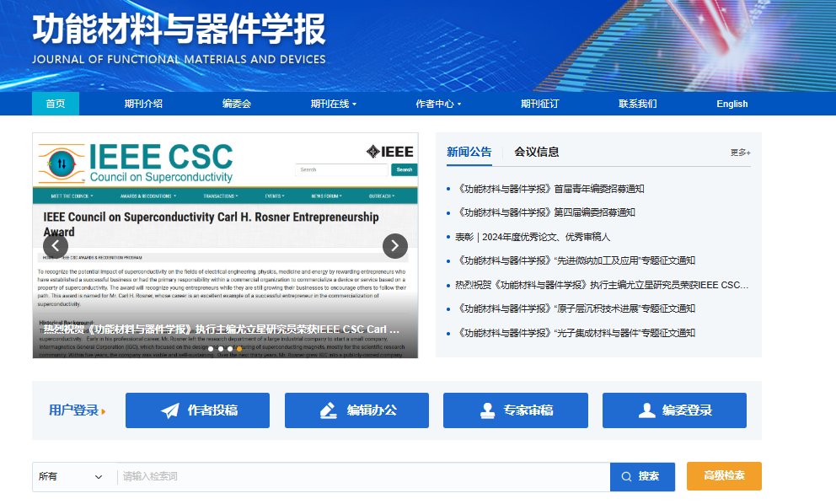836x504 pixels.
Task: Select the active orange carousel dot
Action: [239, 348]
